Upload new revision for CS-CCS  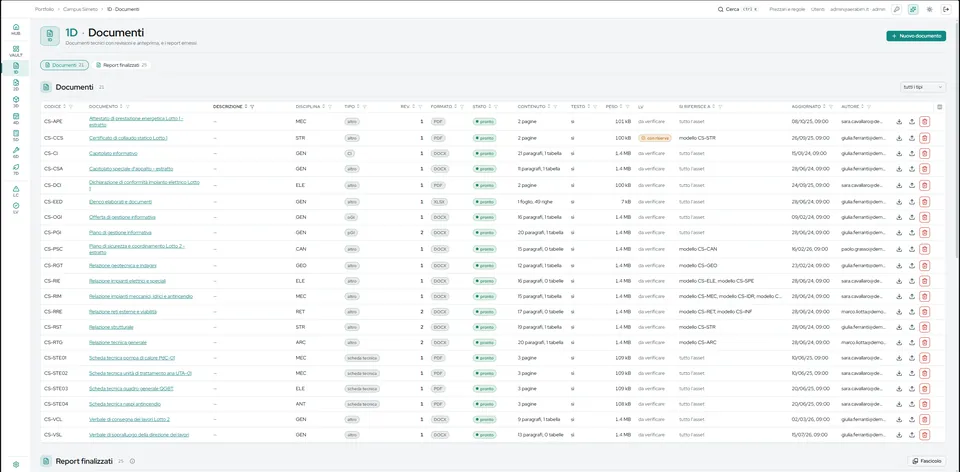point(912,138)
